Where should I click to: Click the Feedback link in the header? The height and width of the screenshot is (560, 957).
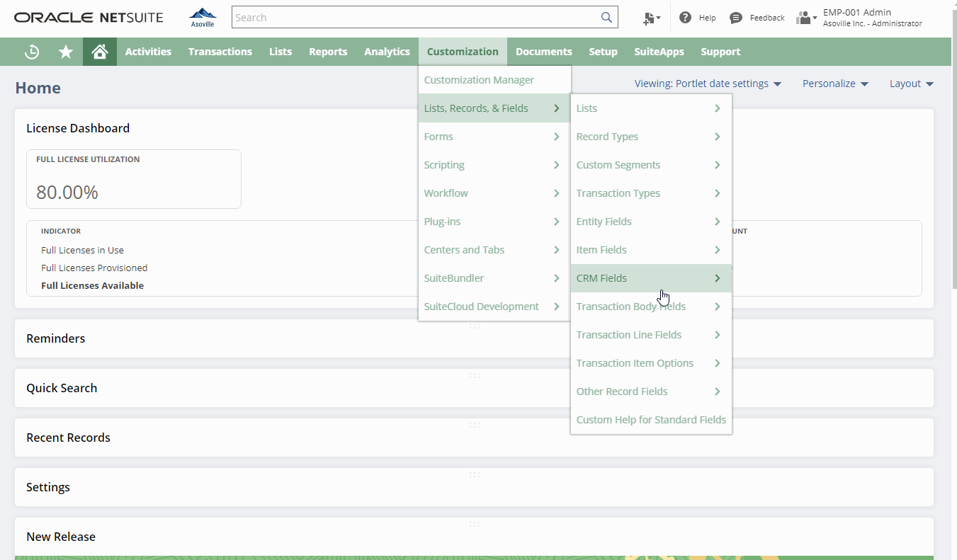767,18
